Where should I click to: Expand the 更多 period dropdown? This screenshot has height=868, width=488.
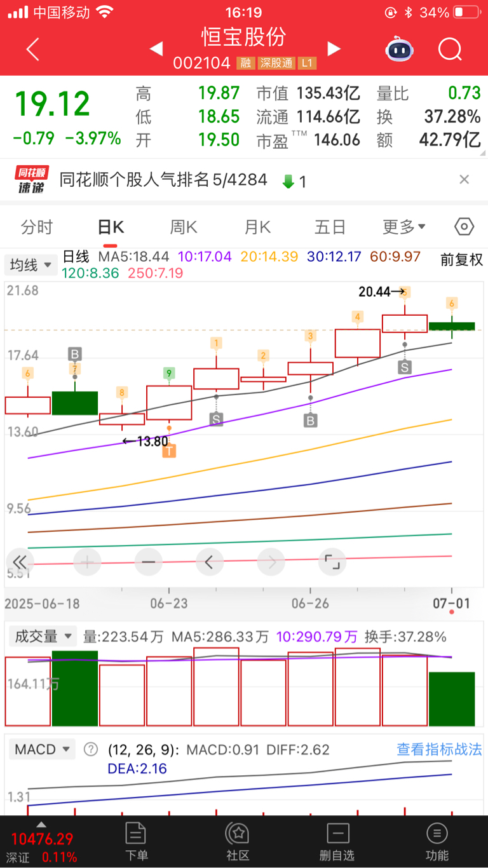click(404, 227)
